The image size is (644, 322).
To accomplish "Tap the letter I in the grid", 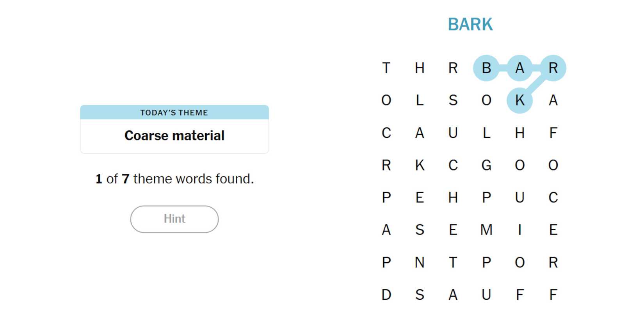I will pyautogui.click(x=519, y=230).
